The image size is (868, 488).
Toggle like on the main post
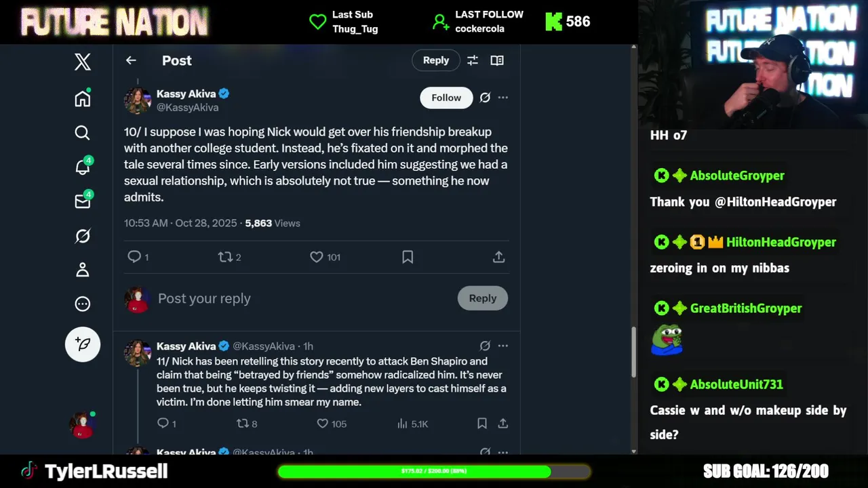(317, 257)
